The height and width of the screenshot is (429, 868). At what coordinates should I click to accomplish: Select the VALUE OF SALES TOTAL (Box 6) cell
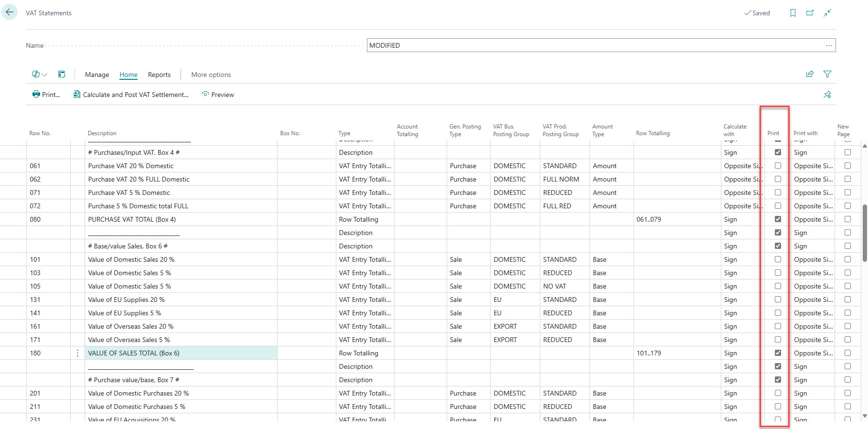(x=181, y=353)
